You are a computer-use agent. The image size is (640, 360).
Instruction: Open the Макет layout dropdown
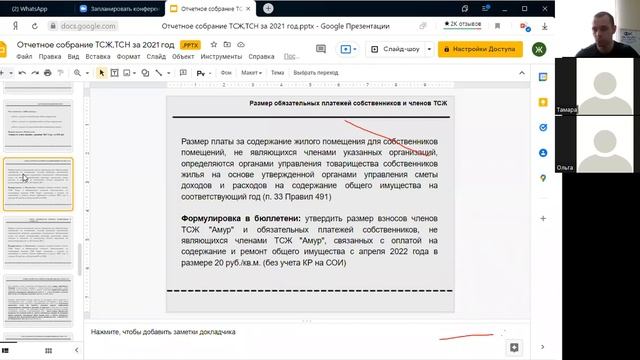coord(251,73)
